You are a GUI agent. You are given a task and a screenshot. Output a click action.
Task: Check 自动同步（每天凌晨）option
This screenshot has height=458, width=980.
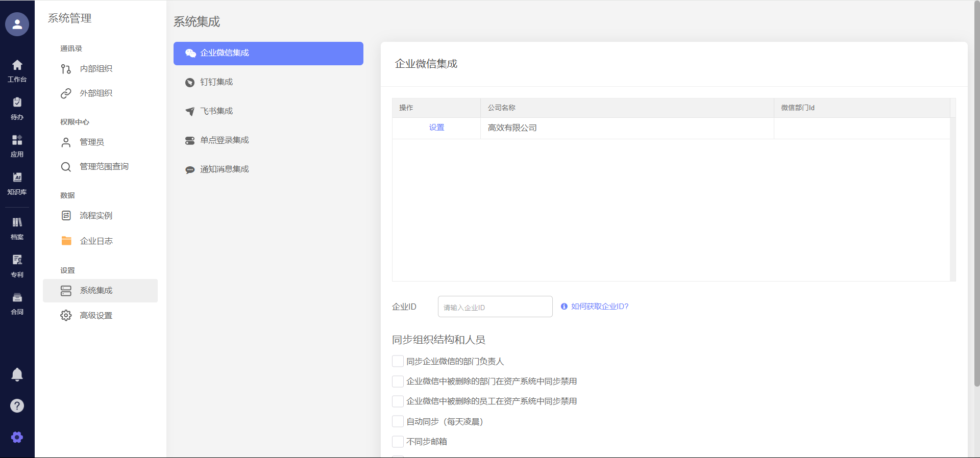point(398,421)
